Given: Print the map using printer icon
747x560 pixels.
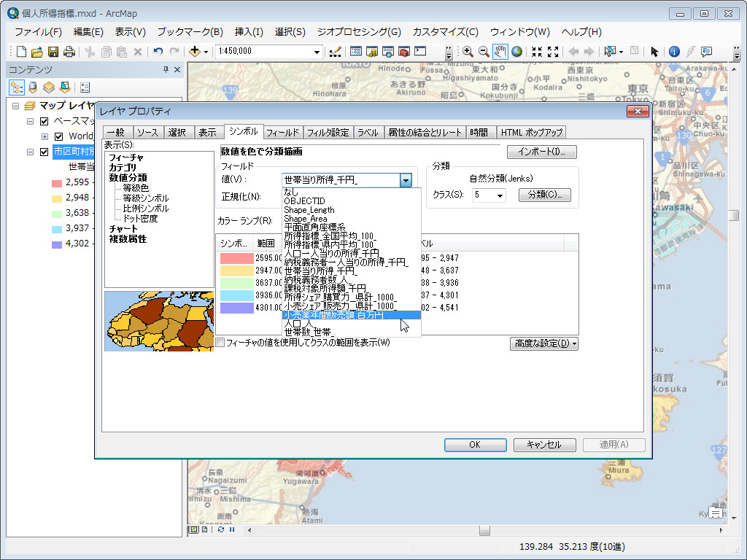Looking at the screenshot, I should tap(69, 52).
